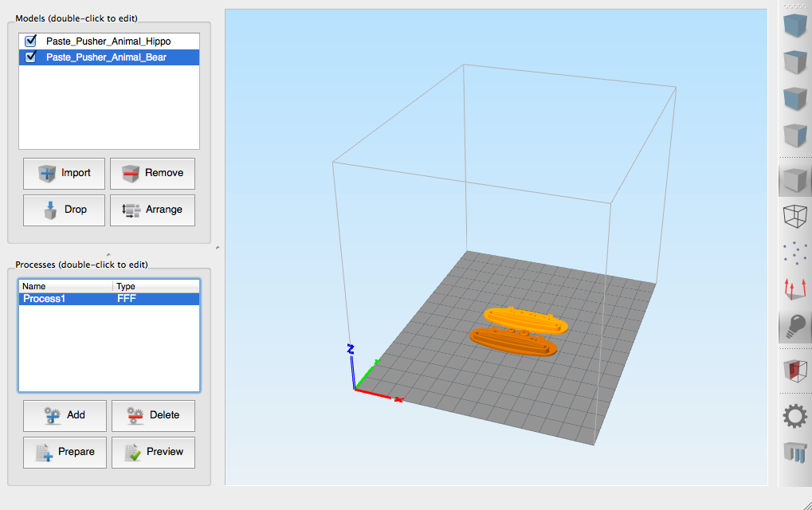Screen dimensions: 812x510
Task: Open the support structures tool
Action: click(x=794, y=290)
